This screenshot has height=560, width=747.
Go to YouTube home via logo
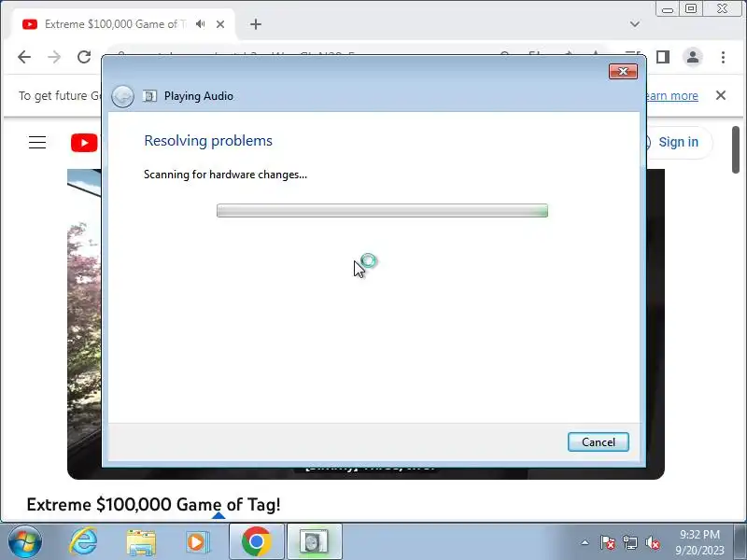84,143
